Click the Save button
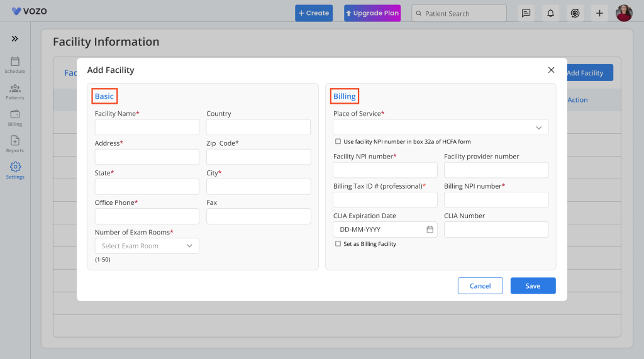The image size is (644, 359). point(533,286)
